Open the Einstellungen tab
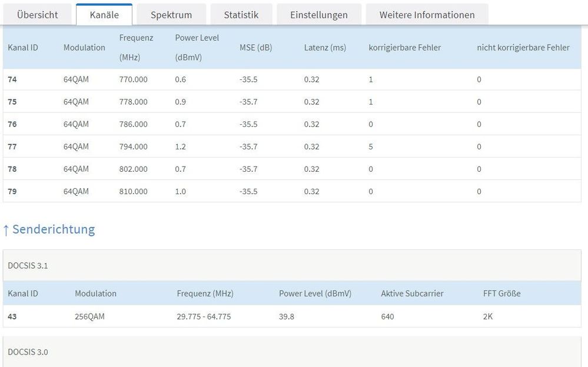This screenshot has height=367, width=588. coord(318,15)
